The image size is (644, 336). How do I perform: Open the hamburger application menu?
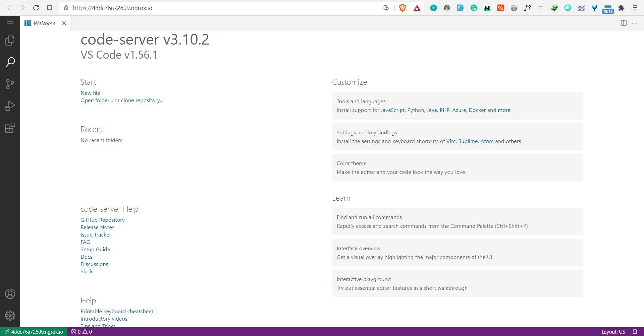pyautogui.click(x=10, y=23)
